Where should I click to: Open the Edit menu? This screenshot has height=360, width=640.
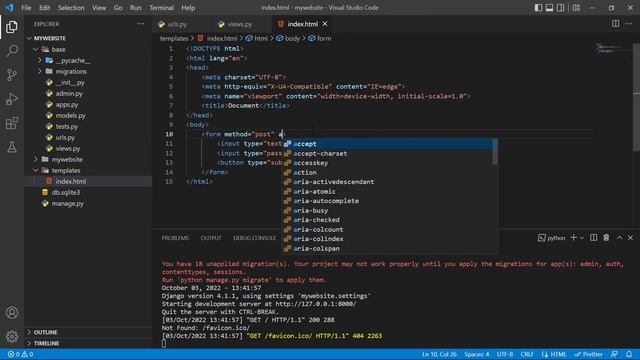point(44,8)
